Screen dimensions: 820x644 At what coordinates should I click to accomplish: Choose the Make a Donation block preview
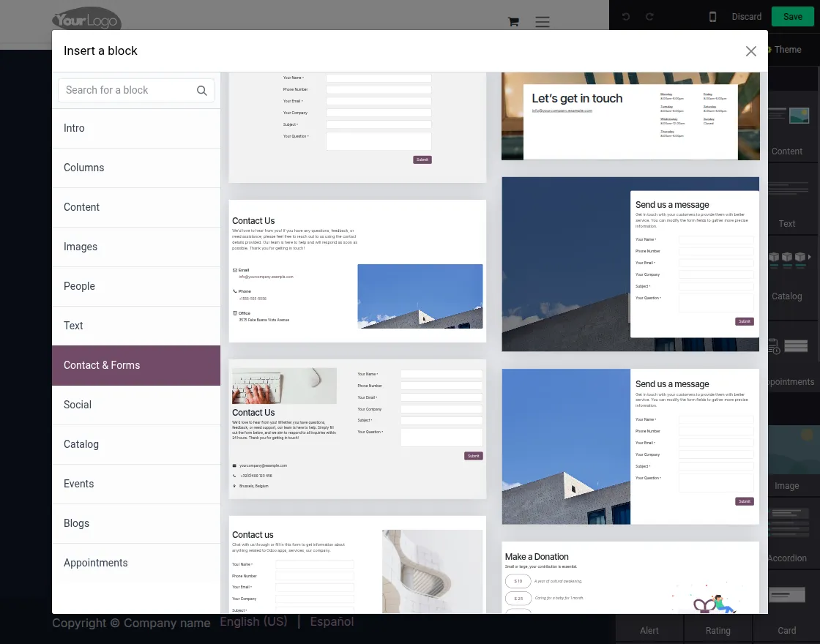pyautogui.click(x=630, y=578)
